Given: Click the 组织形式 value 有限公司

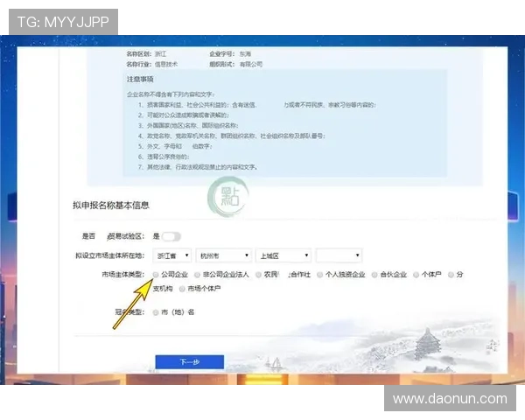Looking at the screenshot, I should (251, 64).
